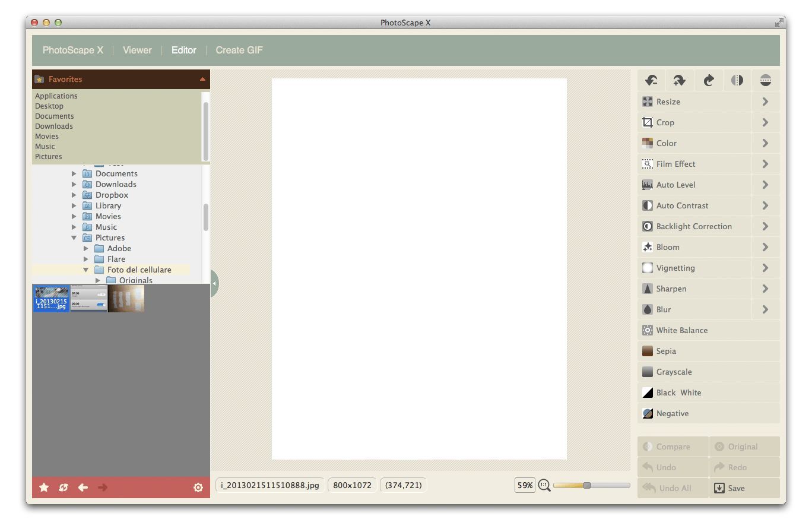Image resolution: width=812 pixels, height=532 pixels.
Task: Open the Create GIF tab
Action: tap(239, 50)
